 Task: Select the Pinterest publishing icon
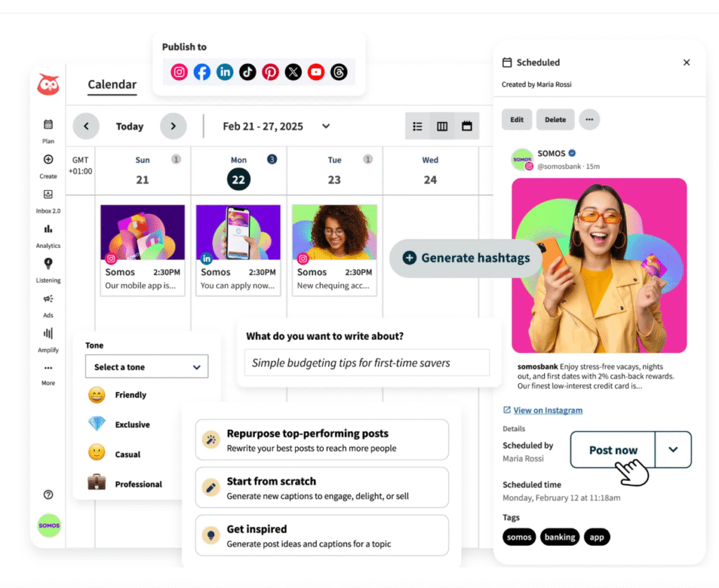point(270,72)
